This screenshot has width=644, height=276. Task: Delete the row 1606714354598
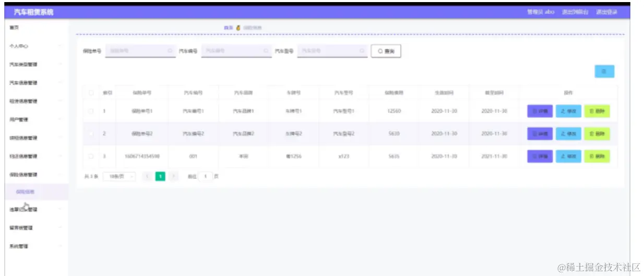[x=597, y=156]
